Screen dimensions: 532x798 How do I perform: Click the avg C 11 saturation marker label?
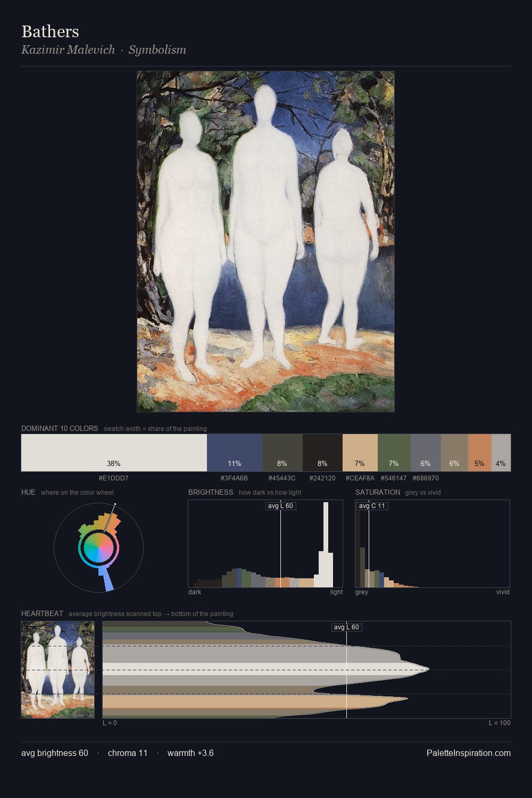[372, 506]
